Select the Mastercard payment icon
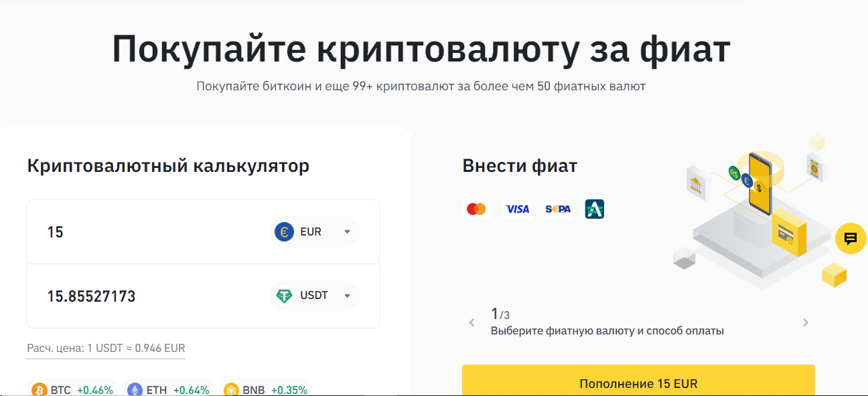 pos(476,209)
